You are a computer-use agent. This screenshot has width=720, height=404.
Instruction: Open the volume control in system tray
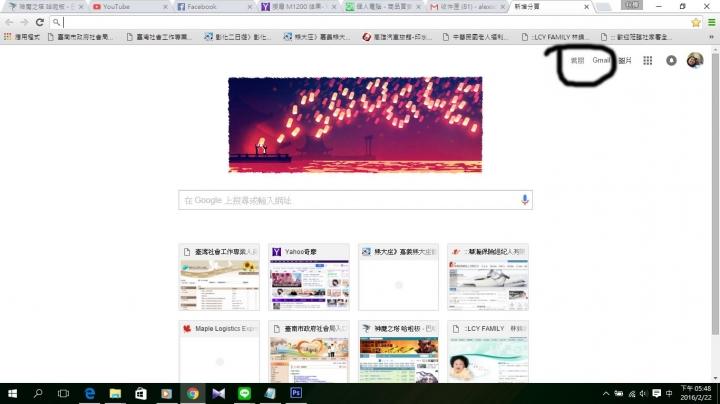tap(643, 393)
